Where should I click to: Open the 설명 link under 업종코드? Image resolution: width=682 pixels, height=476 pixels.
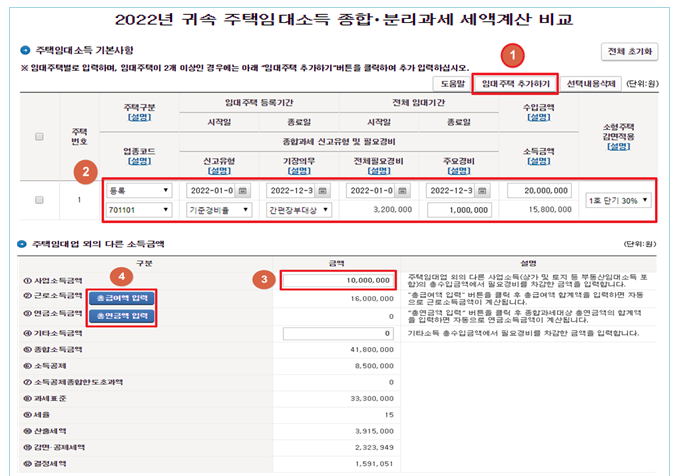[139, 161]
